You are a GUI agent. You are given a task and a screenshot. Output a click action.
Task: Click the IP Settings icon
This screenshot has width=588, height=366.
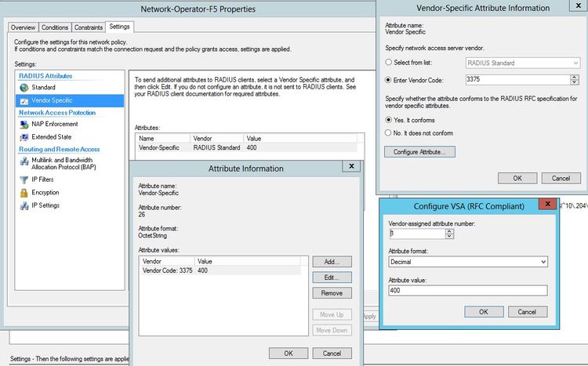click(x=24, y=205)
